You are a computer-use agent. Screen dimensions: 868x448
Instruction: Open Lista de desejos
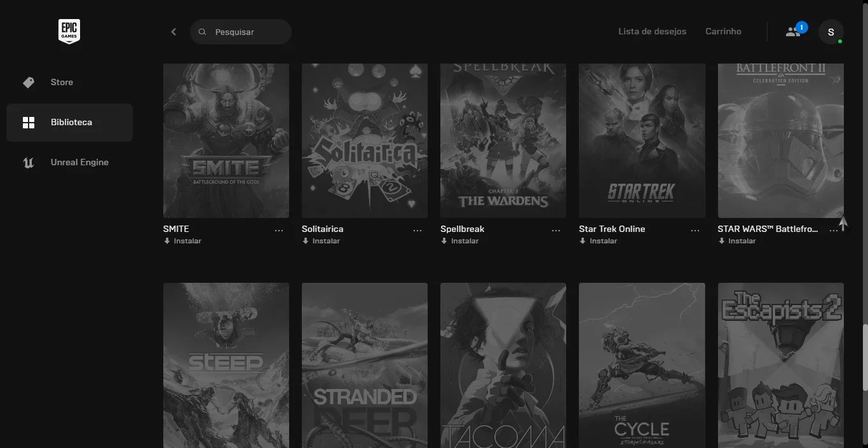[652, 31]
